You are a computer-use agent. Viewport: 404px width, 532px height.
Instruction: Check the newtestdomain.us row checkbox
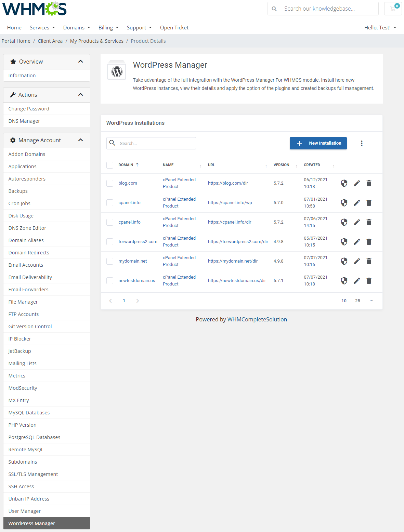(x=110, y=281)
